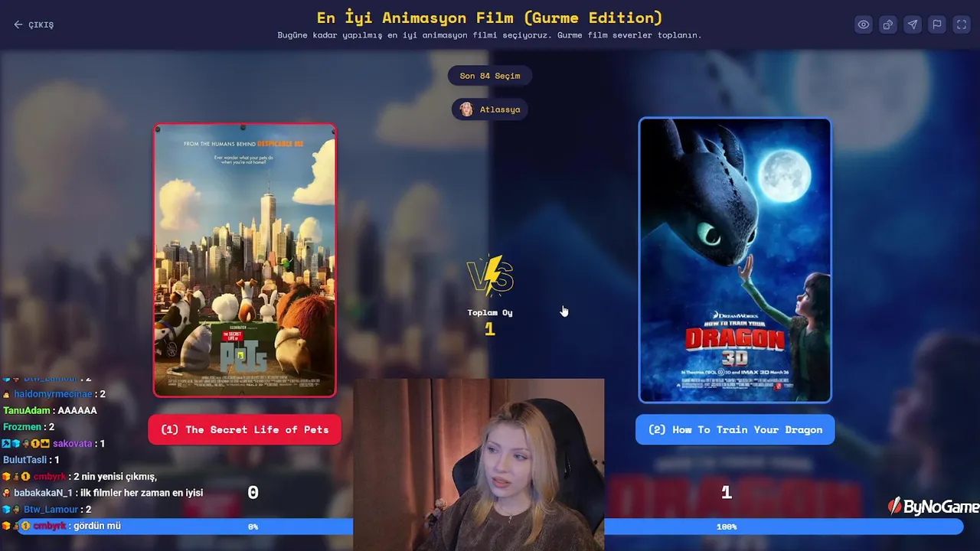Click the 0% vote bar on left
Viewport: 980px width, 551px height.
pyautogui.click(x=185, y=527)
